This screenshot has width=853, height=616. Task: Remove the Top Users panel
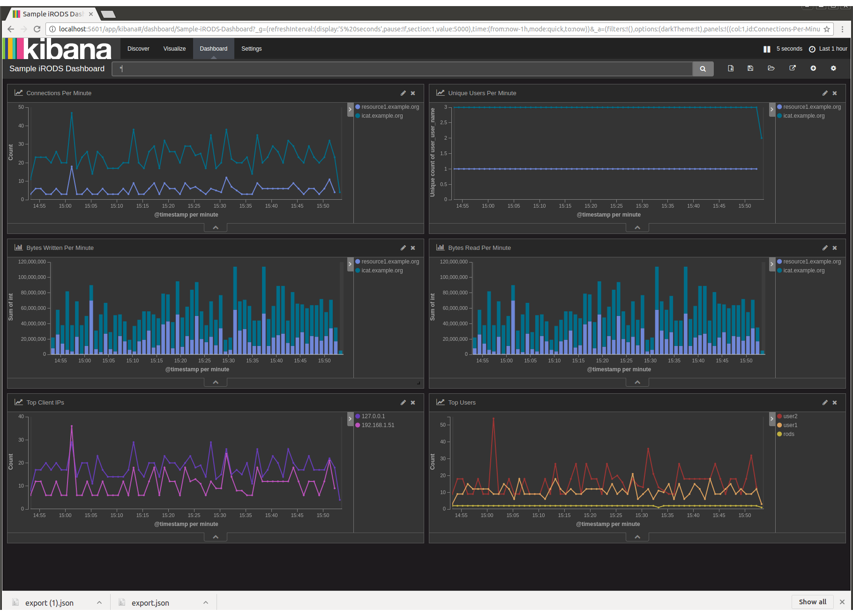(x=835, y=403)
